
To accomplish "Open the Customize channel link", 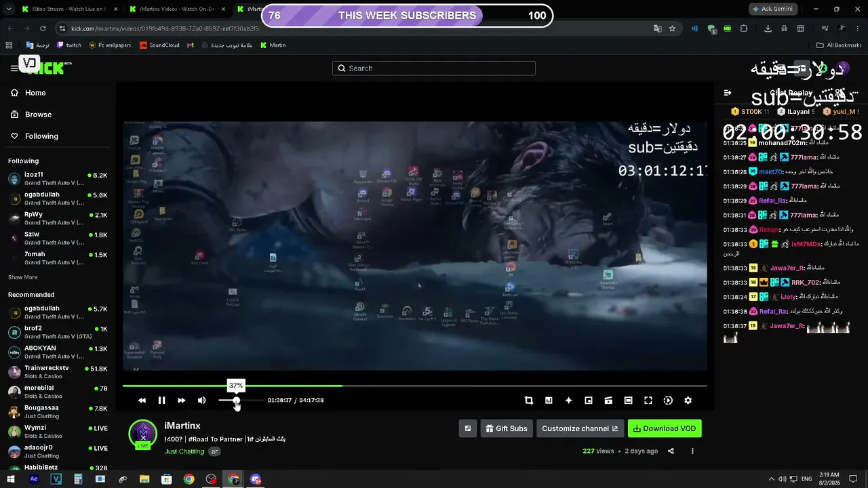I will 580,428.
